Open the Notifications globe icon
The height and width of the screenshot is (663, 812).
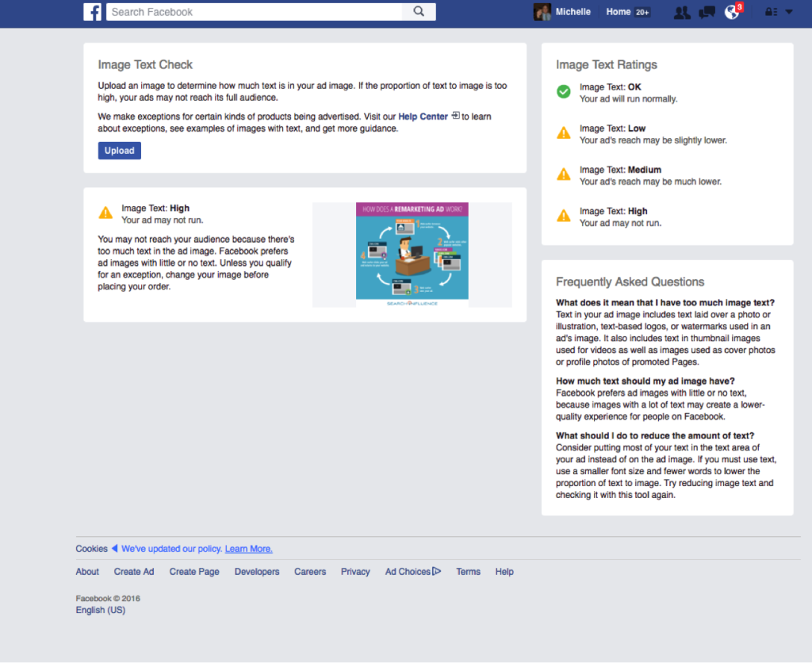pyautogui.click(x=731, y=13)
